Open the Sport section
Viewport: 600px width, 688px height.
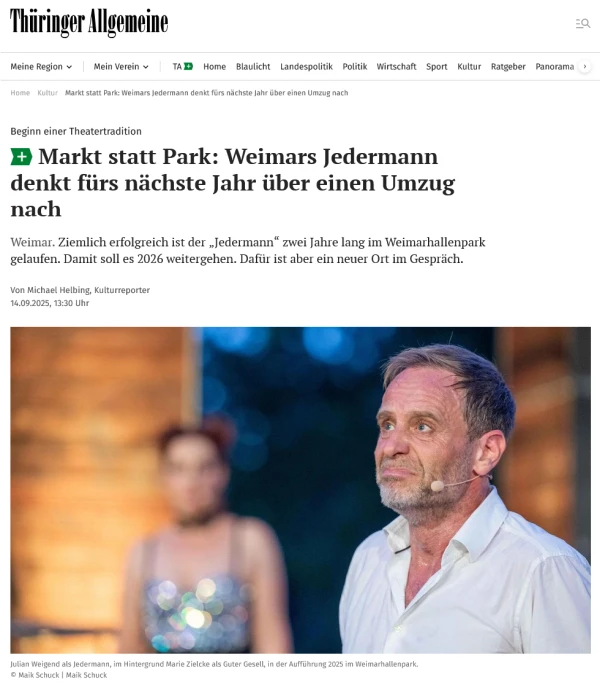[x=436, y=66]
